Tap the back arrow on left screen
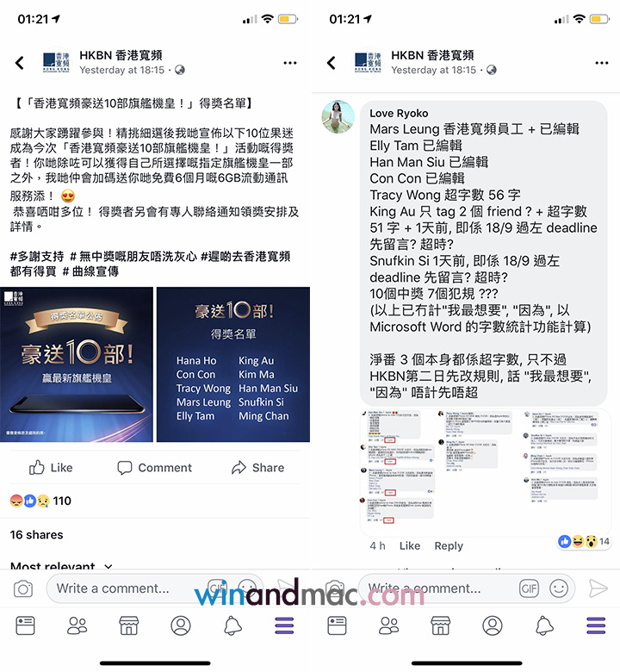Screen dimensions: 620x672 coord(20,63)
